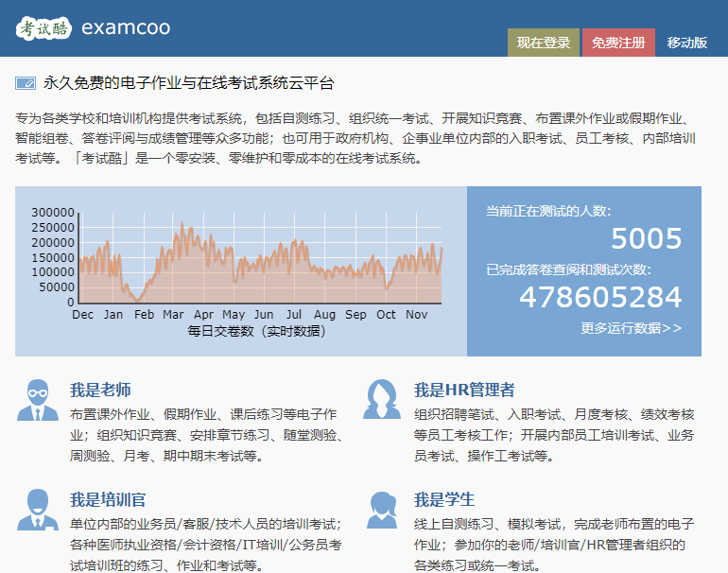The height and width of the screenshot is (573, 728).
Task: Click the number 5005 of current testers
Action: [x=647, y=238]
